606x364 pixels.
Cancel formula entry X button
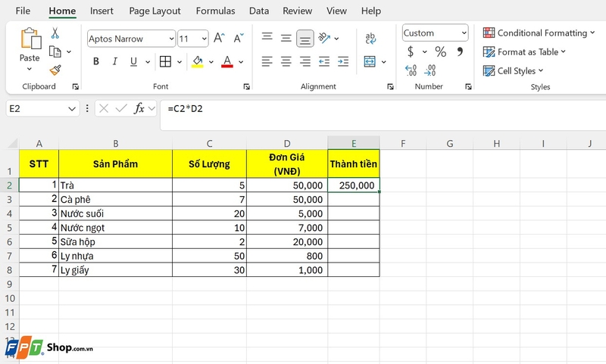click(x=104, y=109)
